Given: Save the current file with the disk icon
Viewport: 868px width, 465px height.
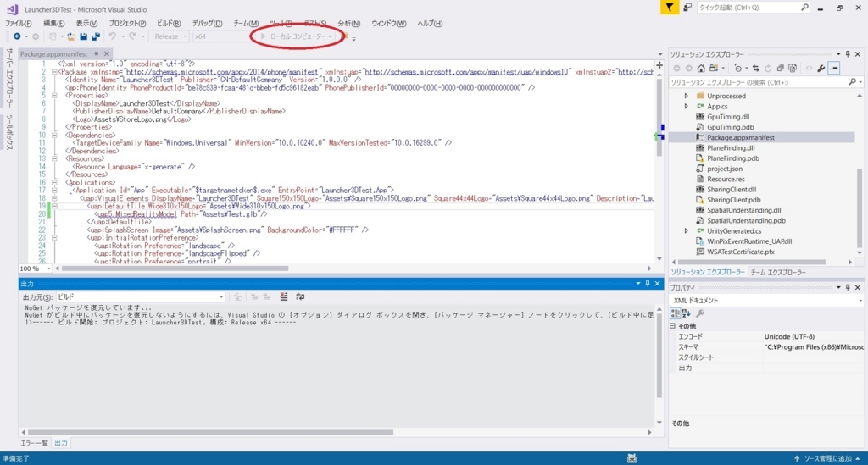Looking at the screenshot, I should click(84, 36).
